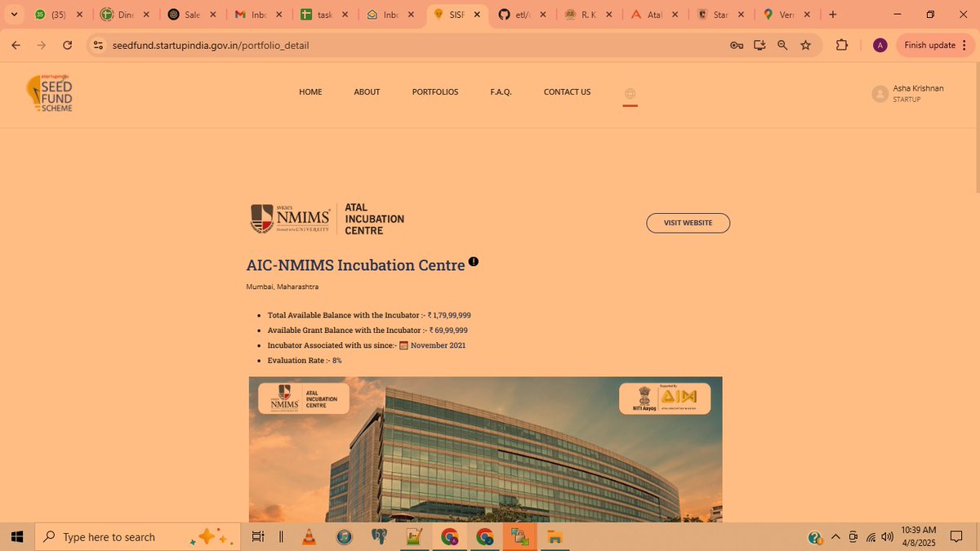980x551 pixels.
Task: Click the November 2021 date text
Action: click(438, 345)
